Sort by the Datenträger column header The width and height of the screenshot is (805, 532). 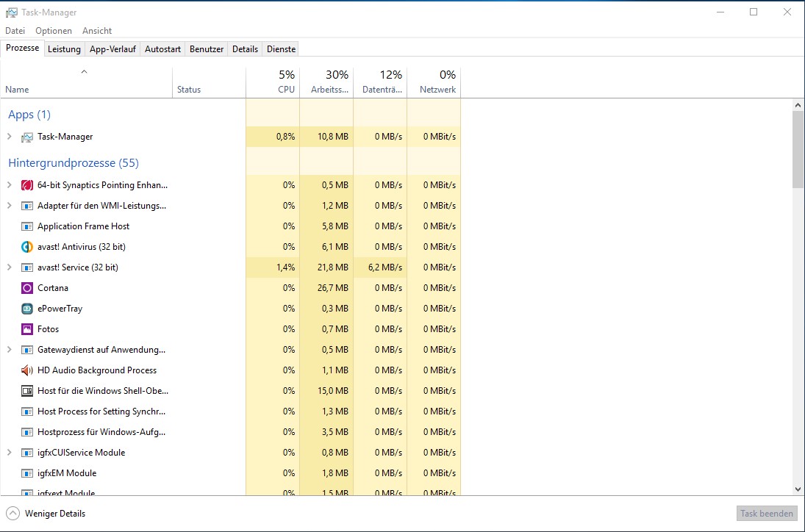(380, 82)
